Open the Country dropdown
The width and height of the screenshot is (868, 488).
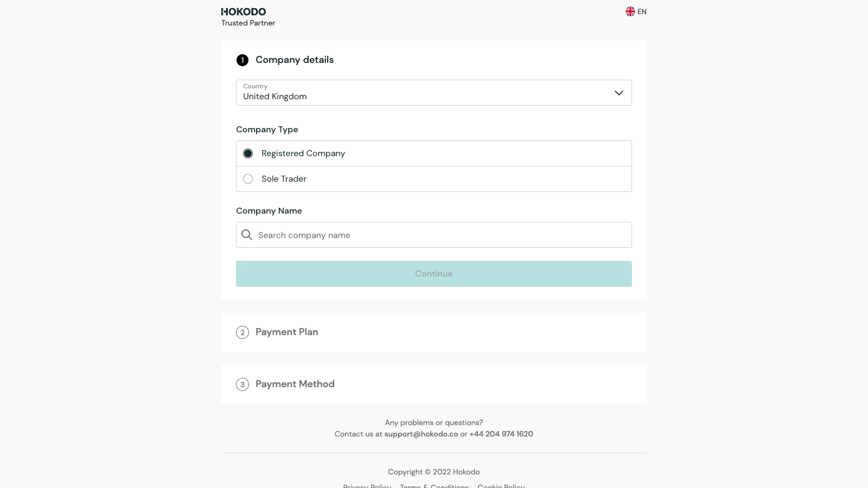click(x=423, y=93)
